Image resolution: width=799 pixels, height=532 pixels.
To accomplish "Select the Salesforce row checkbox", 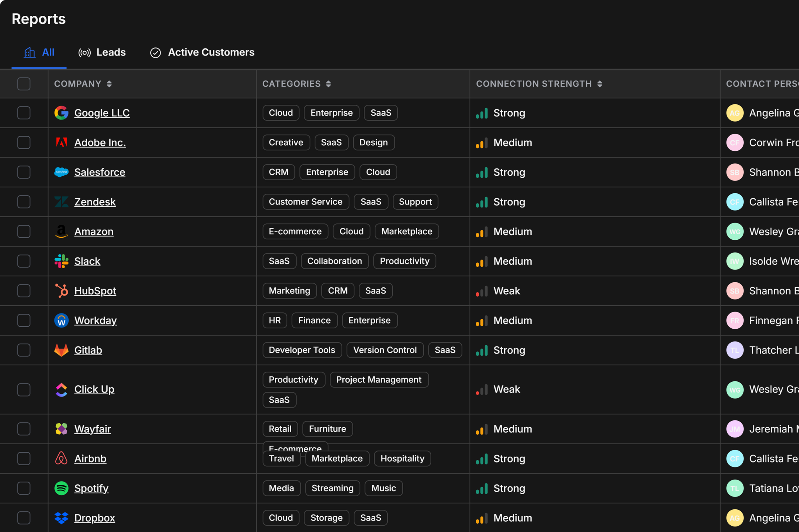I will [x=24, y=172].
